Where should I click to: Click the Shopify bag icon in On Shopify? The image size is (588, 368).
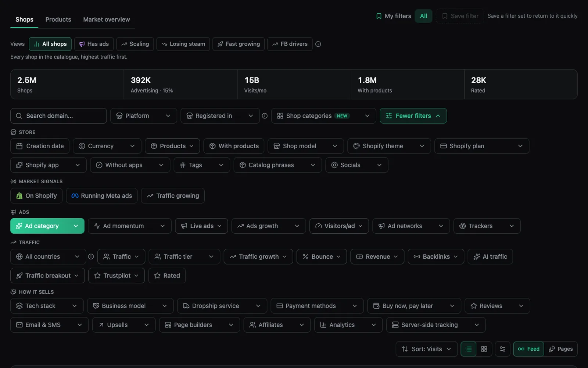tap(19, 196)
